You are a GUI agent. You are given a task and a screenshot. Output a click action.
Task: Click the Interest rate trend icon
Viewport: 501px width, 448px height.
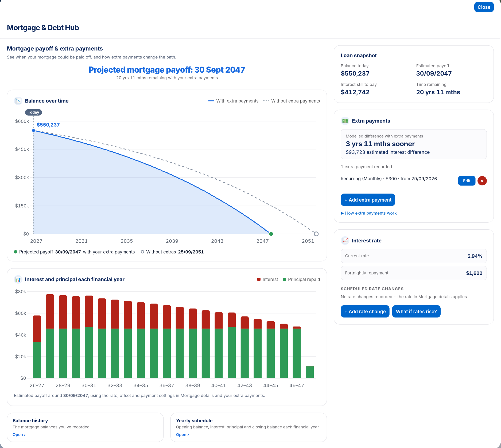[345, 241]
